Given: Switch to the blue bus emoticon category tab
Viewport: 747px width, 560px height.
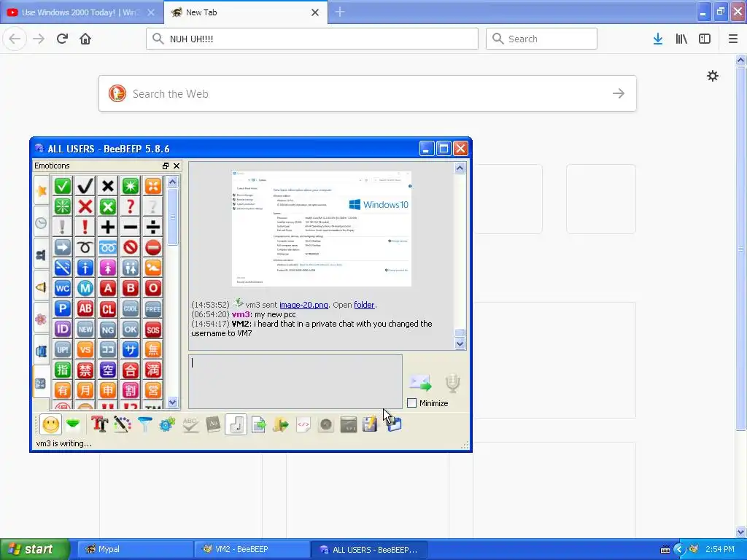Looking at the screenshot, I should 42,351.
